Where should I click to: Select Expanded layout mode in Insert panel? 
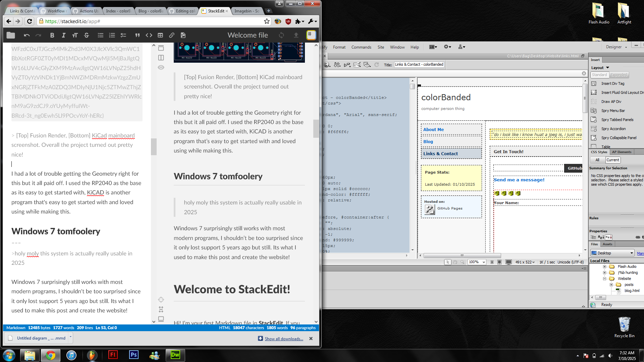point(619,75)
